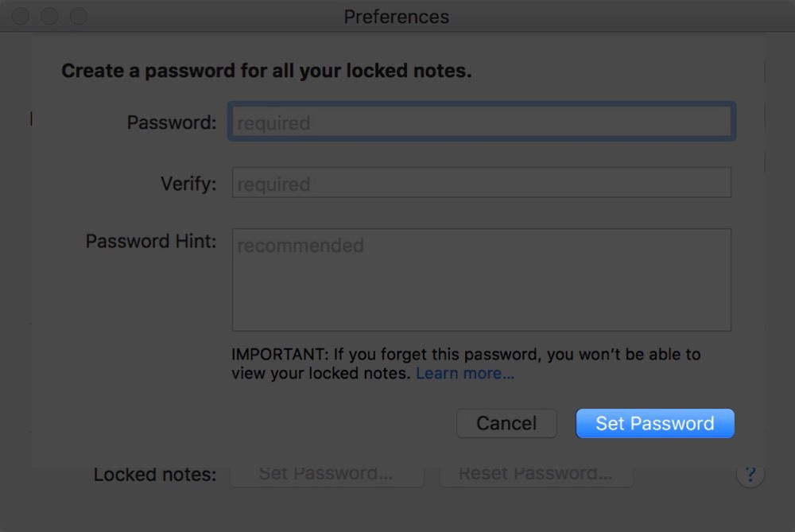The width and height of the screenshot is (795, 532).
Task: Focus the Password Hint text area
Action: [x=480, y=278]
